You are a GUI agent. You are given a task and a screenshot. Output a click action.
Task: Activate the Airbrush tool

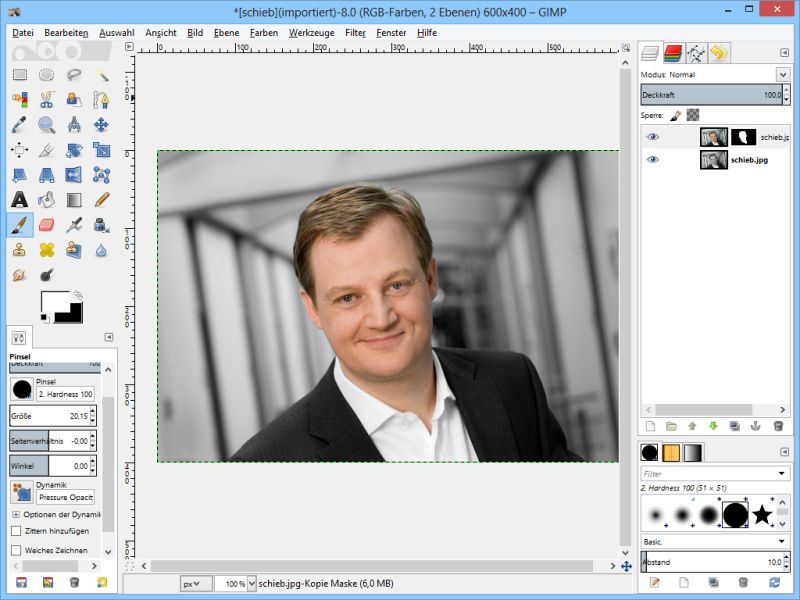[x=74, y=225]
